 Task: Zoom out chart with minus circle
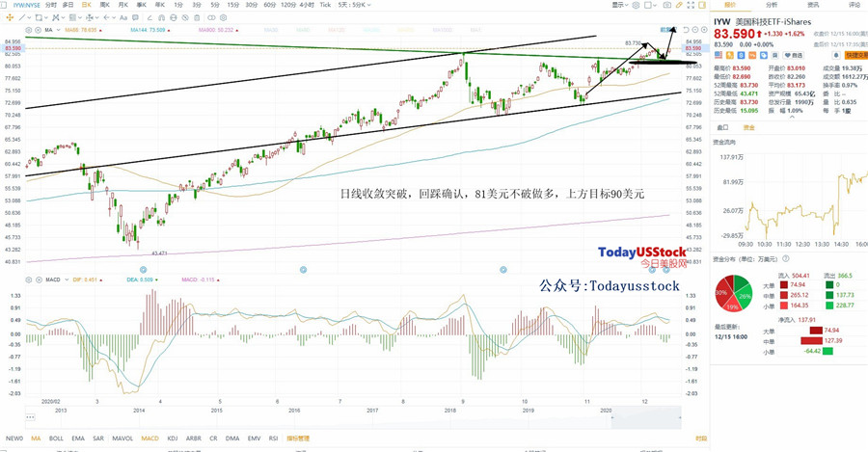click(x=694, y=30)
